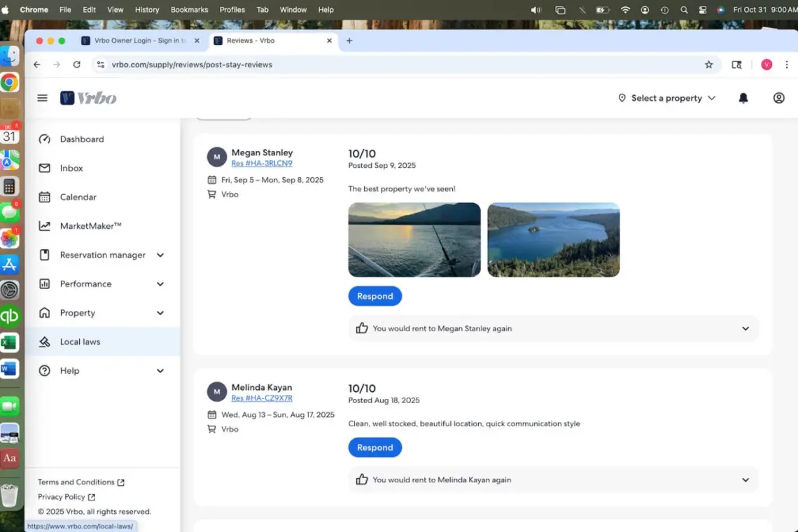The image size is (798, 532).
Task: Open the Select a property dropdown
Action: point(666,98)
